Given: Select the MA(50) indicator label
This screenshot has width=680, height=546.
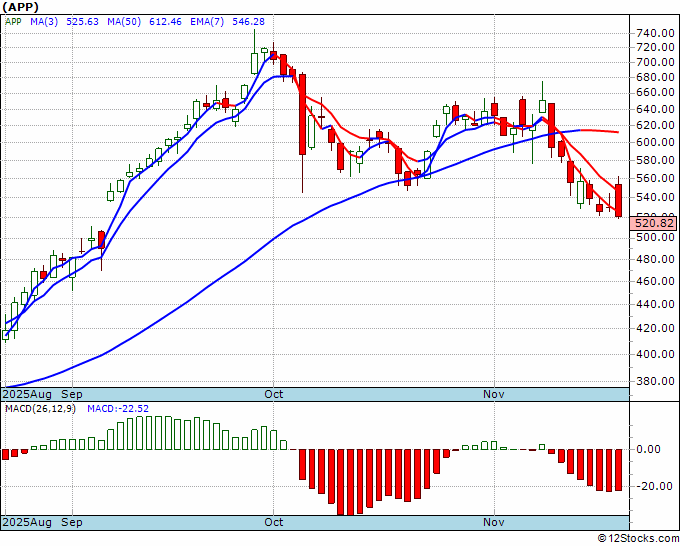Looking at the screenshot, I should (x=124, y=22).
